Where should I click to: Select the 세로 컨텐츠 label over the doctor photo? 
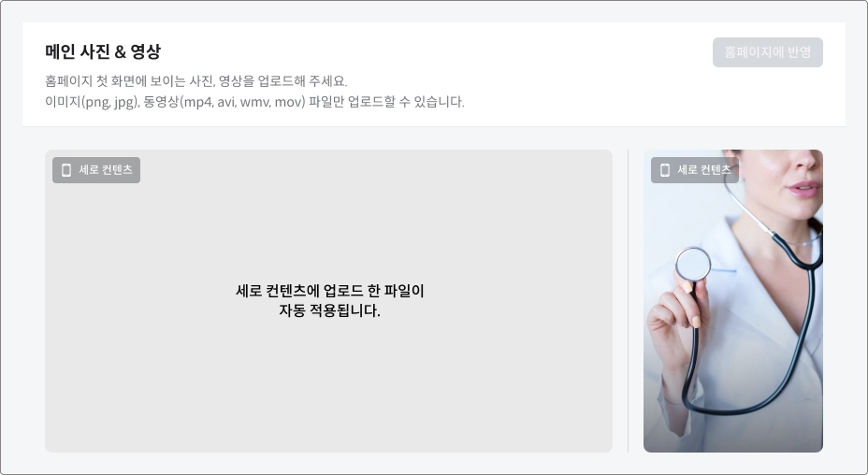tap(704, 170)
